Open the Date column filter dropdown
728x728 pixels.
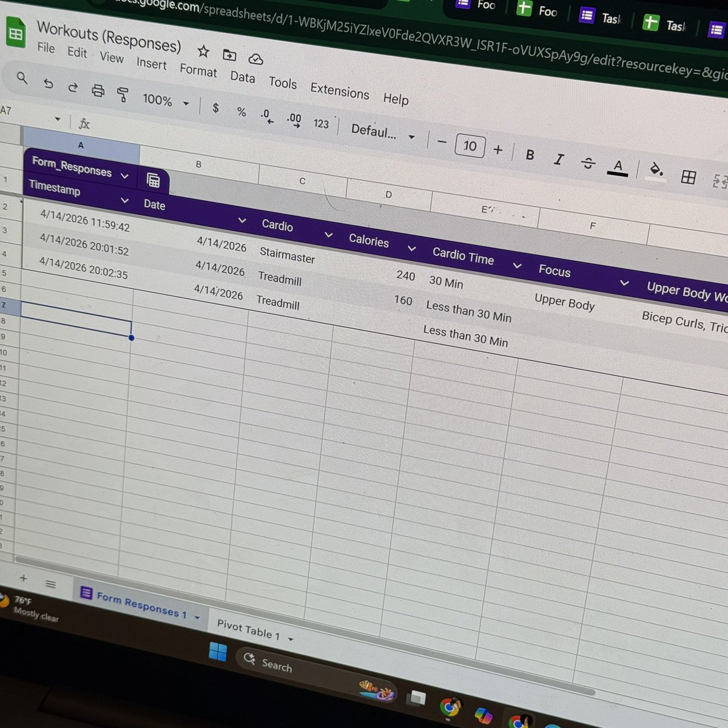click(x=242, y=221)
